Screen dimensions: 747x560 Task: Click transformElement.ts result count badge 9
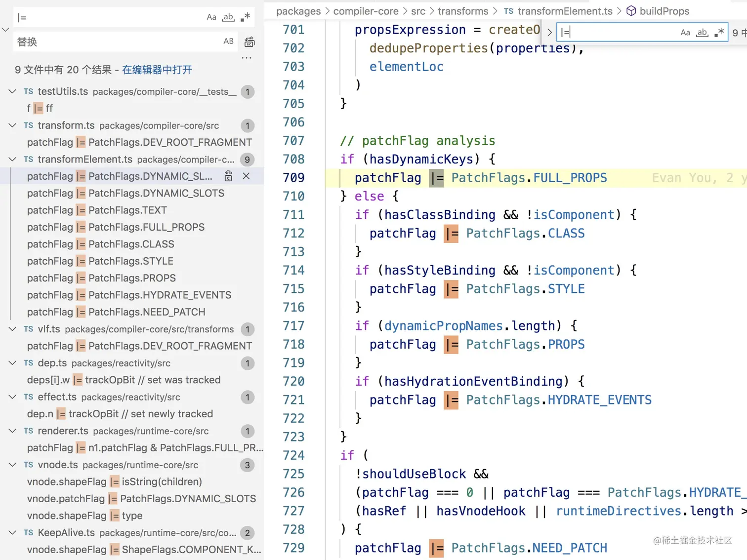pos(248,160)
